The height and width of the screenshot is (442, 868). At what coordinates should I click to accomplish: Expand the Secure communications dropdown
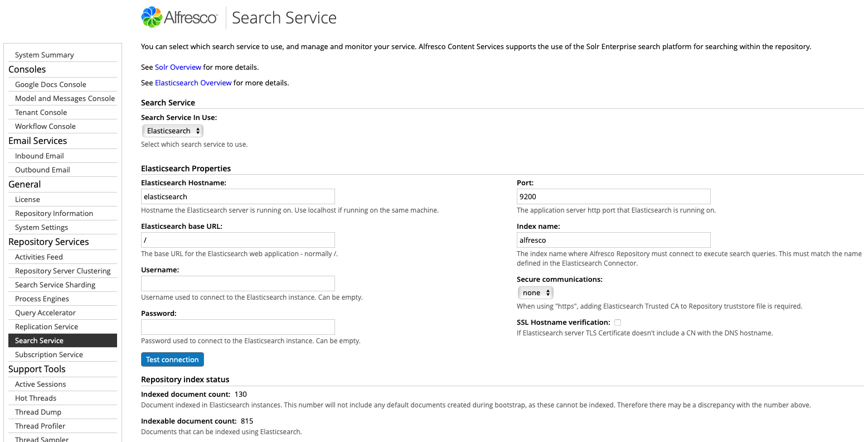point(535,293)
